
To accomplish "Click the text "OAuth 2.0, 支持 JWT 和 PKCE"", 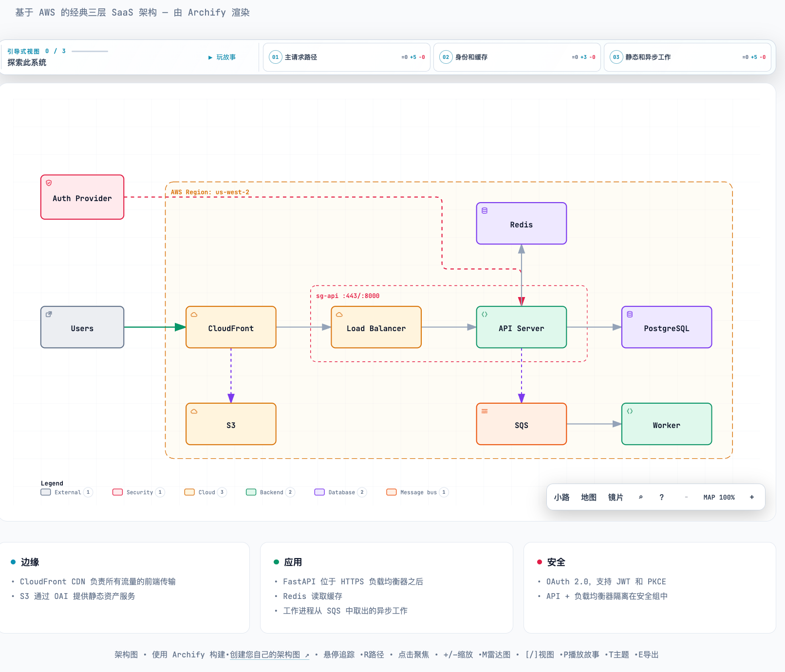I will pyautogui.click(x=606, y=581).
